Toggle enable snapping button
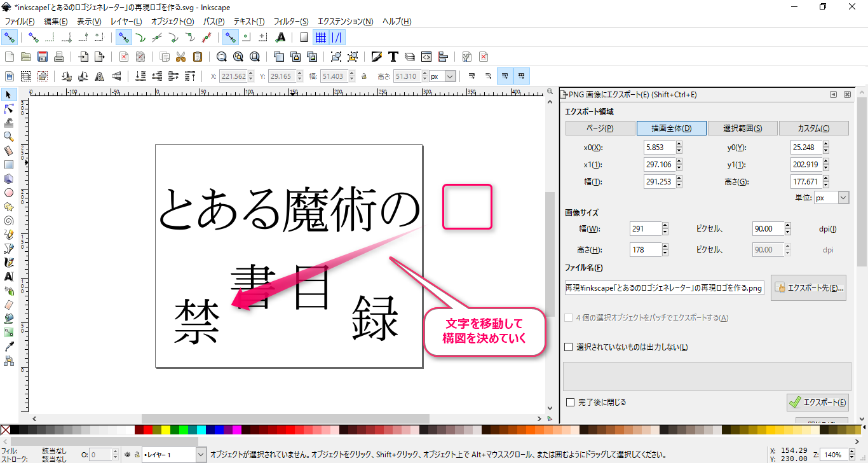The image size is (868, 463). coord(9,37)
